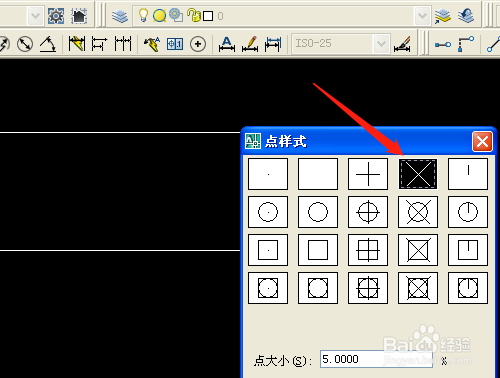
Task: Click the Point Style dialog title icon
Action: [x=253, y=141]
